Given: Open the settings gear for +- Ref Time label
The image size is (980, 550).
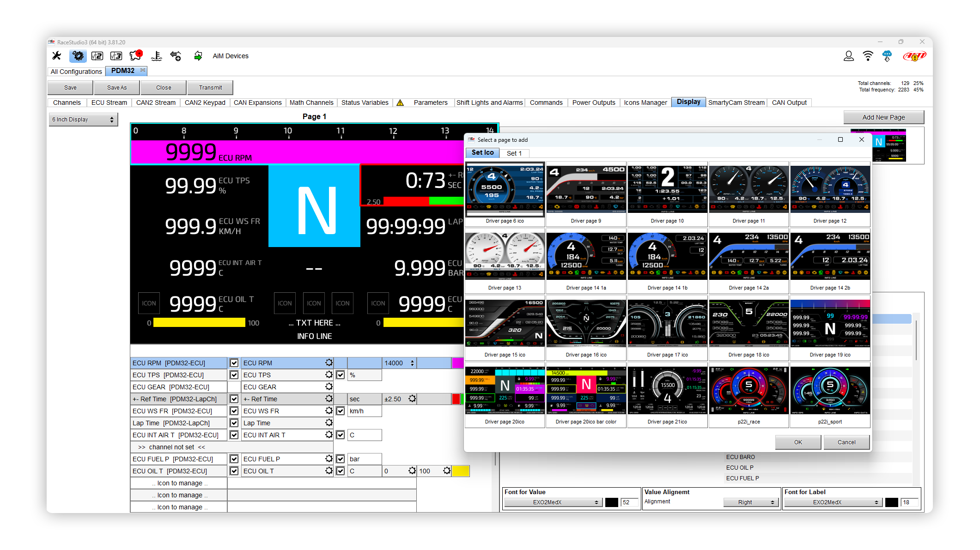Looking at the screenshot, I should (x=329, y=399).
